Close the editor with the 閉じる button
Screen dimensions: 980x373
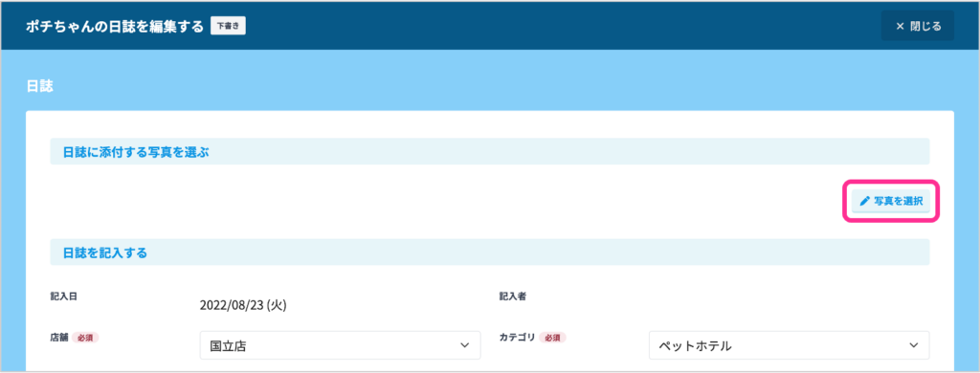pyautogui.click(x=918, y=26)
